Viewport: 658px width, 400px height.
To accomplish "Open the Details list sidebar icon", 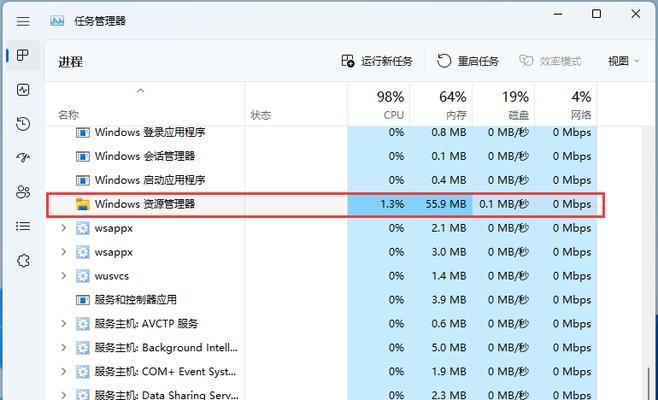I will [23, 226].
